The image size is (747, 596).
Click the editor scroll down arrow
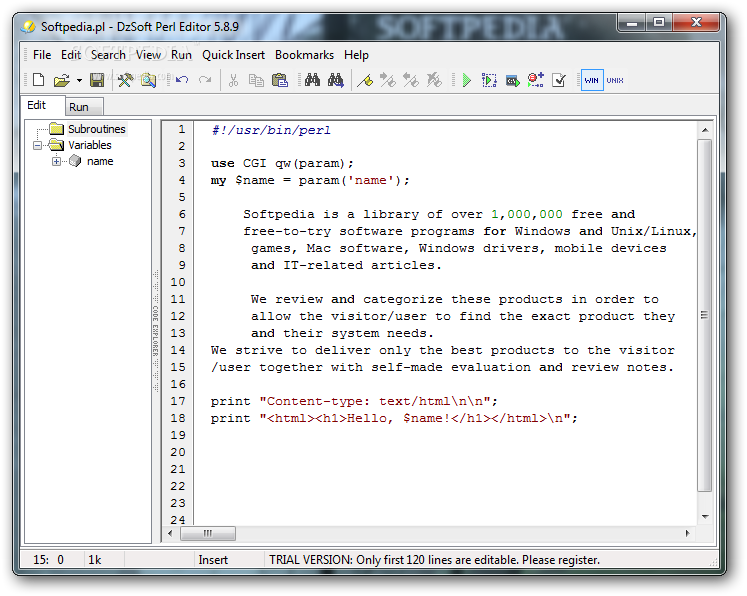coord(705,517)
